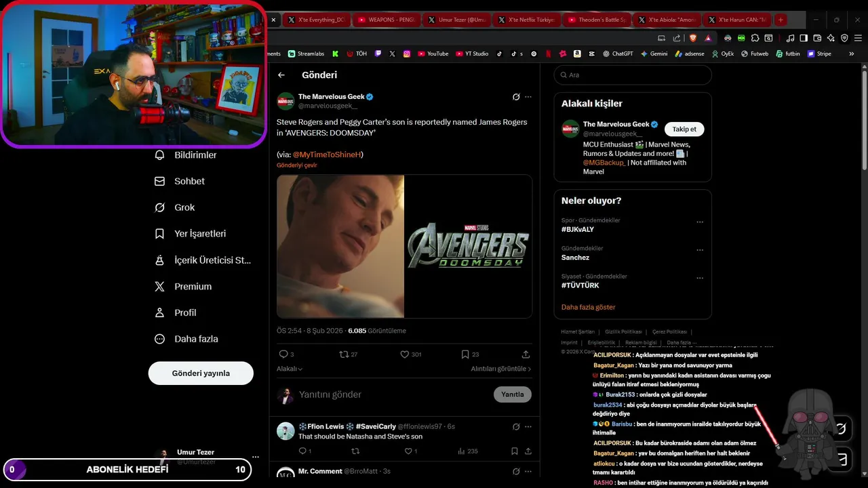Open more options on Ffion Lewis comment
Image resolution: width=868 pixels, height=488 pixels.
point(528,427)
